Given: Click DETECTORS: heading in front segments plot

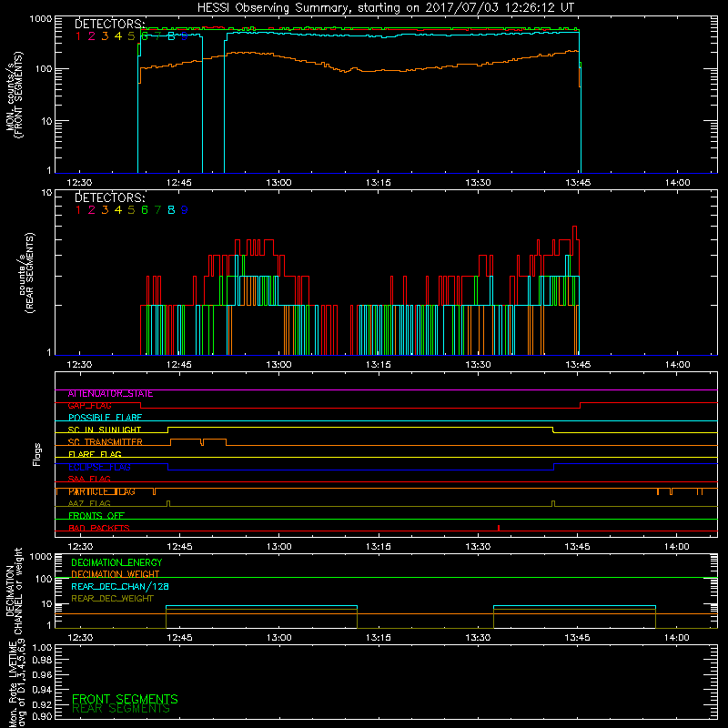Looking at the screenshot, I should click(x=110, y=24).
